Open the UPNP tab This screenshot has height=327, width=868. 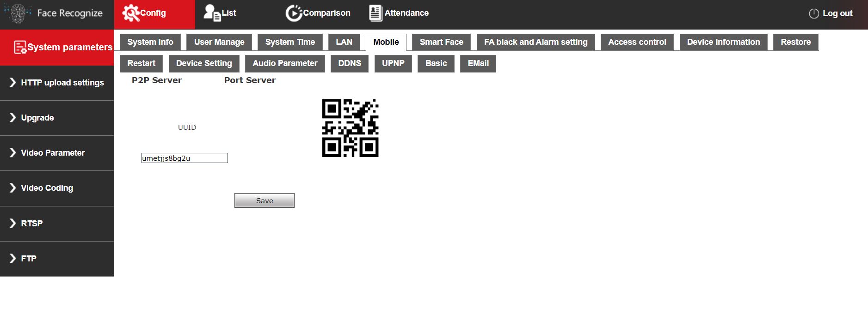(x=393, y=63)
